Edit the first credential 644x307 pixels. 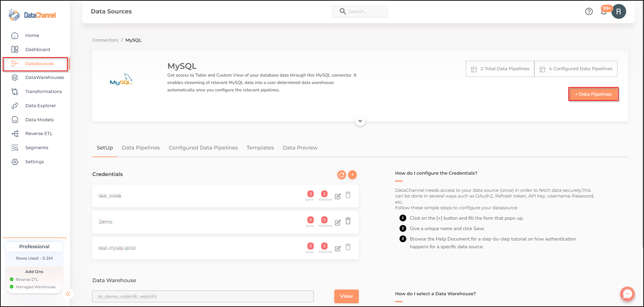(x=338, y=196)
